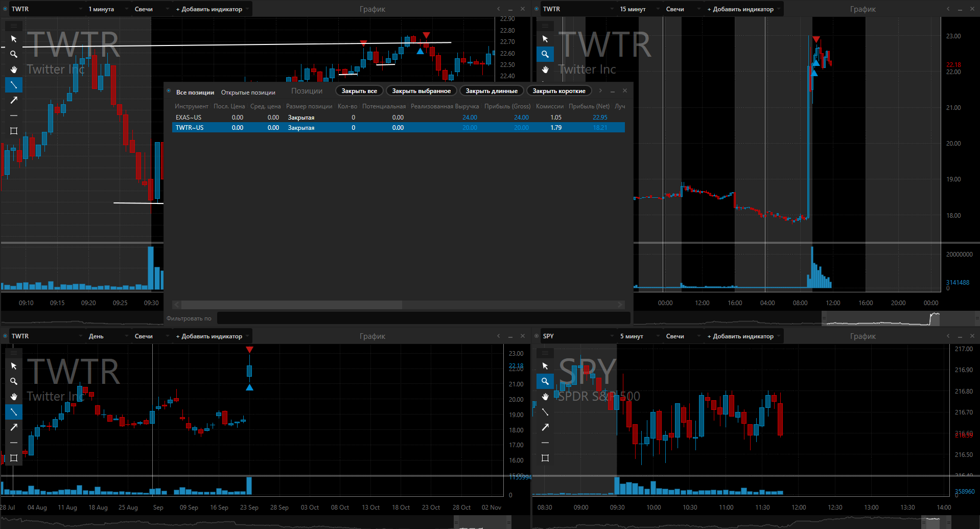Image resolution: width=980 pixels, height=529 pixels.
Task: Toggle link circle of daily TWTR chart
Action: [x=5, y=336]
